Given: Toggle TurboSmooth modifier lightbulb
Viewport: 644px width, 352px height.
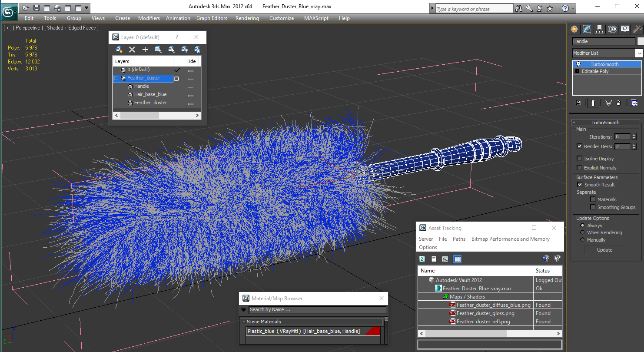Looking at the screenshot, I should click(x=578, y=64).
